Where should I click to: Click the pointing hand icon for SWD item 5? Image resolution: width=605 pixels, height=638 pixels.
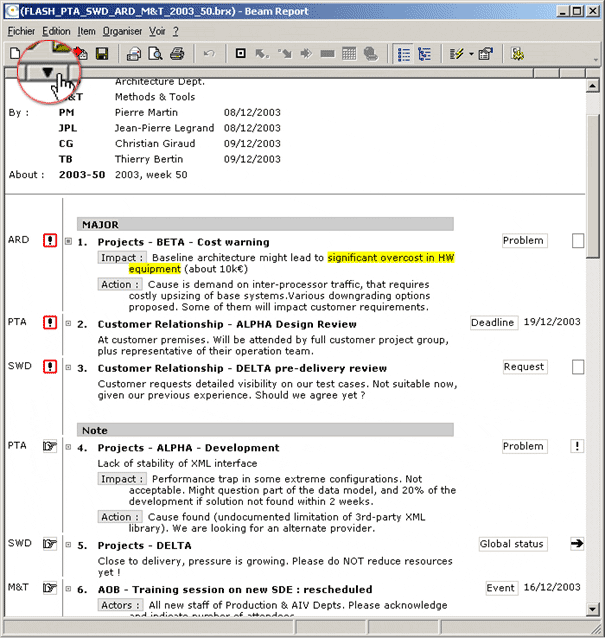[50, 544]
